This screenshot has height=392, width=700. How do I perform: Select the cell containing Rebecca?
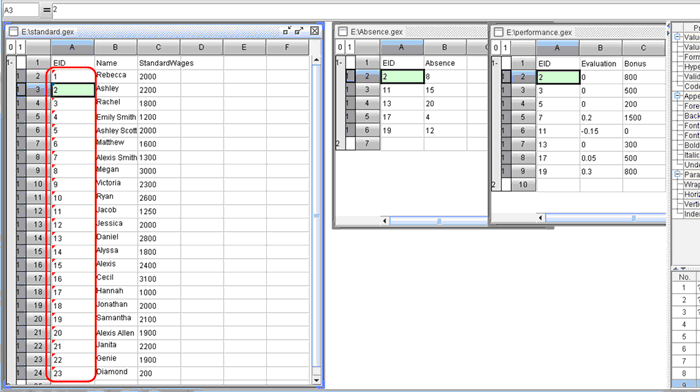coord(116,76)
